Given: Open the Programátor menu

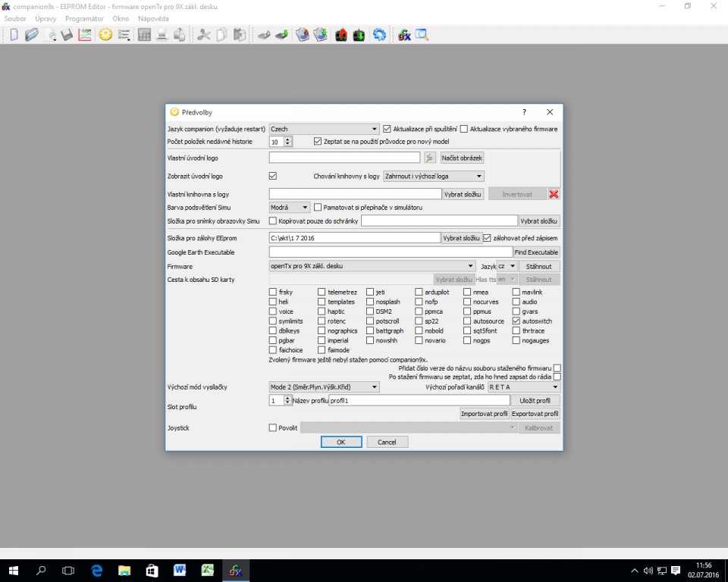Looking at the screenshot, I should [x=84, y=18].
